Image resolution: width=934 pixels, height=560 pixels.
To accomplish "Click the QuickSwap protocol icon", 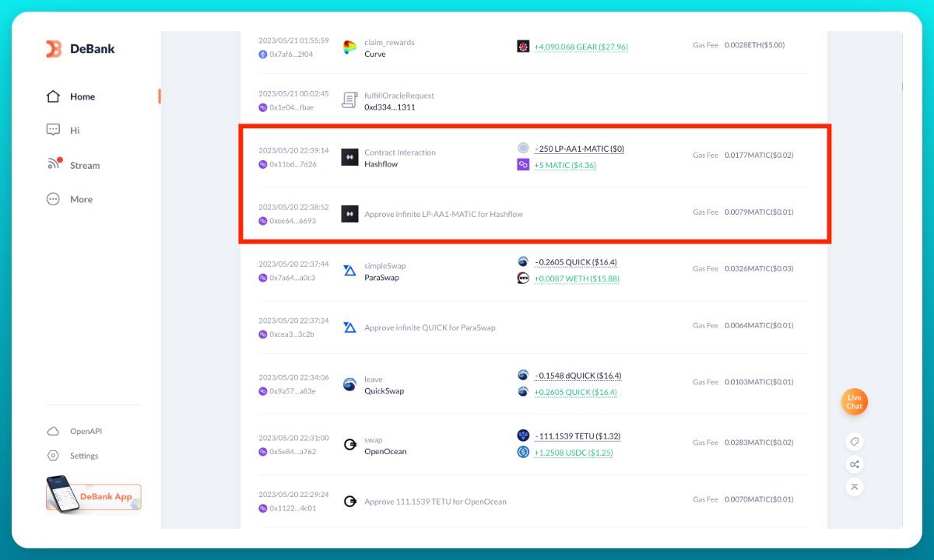I will point(349,384).
